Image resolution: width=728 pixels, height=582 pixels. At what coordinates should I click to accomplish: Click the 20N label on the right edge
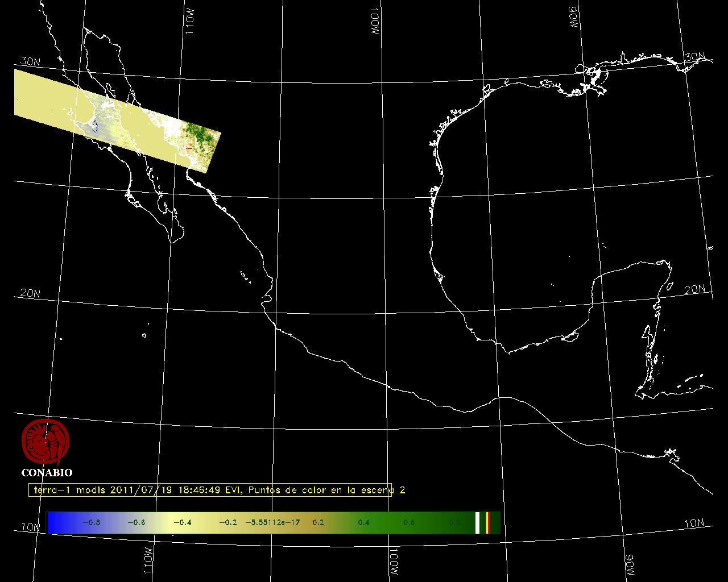pyautogui.click(x=694, y=289)
